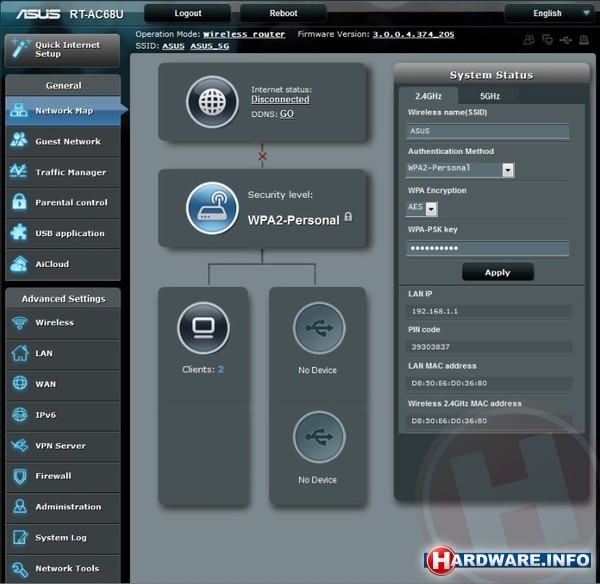This screenshot has width=600, height=584.
Task: Click the lower USB No Device icon
Action: (319, 437)
